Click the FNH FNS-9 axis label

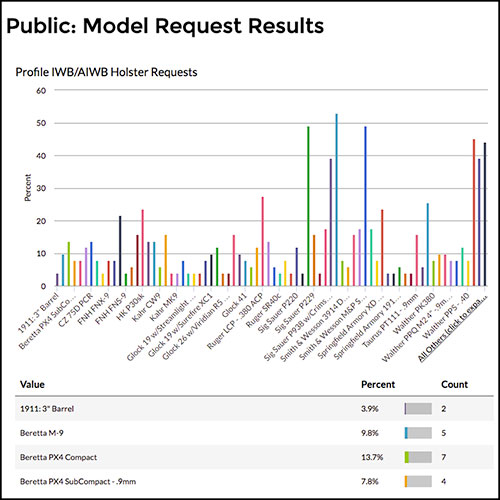(111, 309)
